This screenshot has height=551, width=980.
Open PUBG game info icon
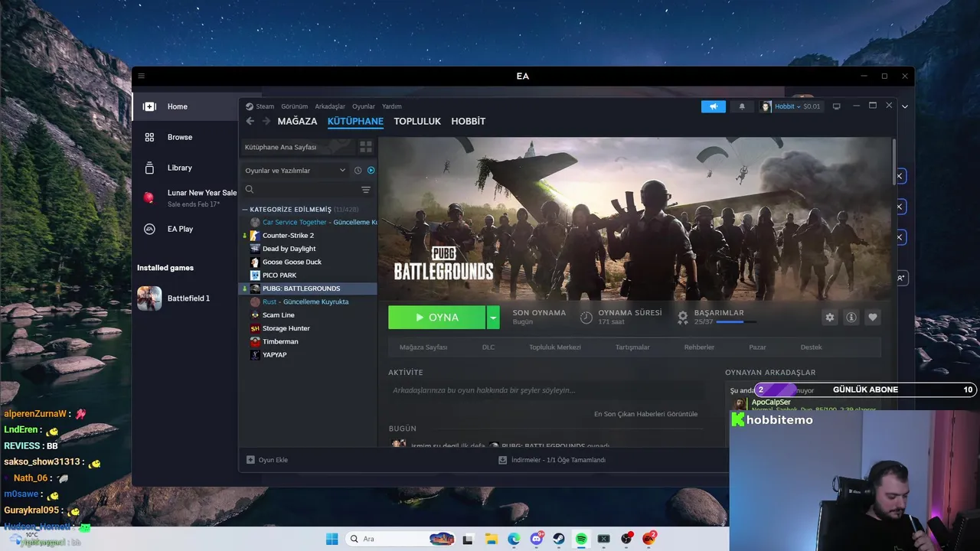click(x=851, y=318)
